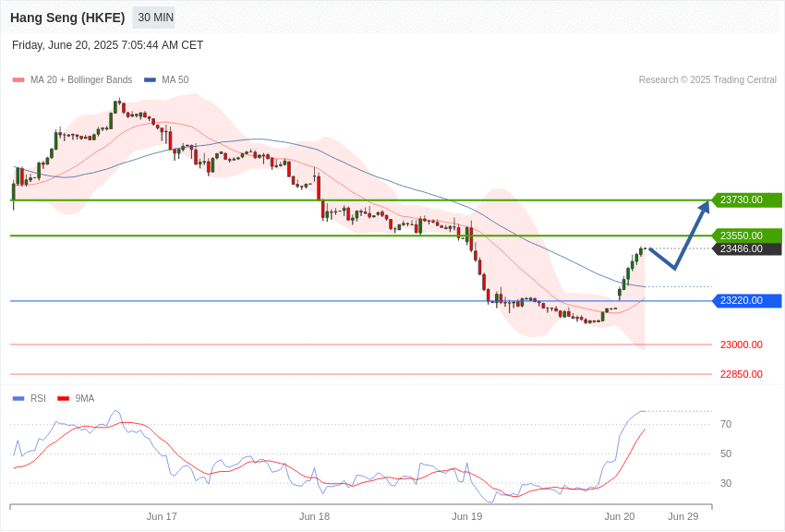Click the Jun 19 date axis label
Screen dimensions: 785x532
pos(467,516)
